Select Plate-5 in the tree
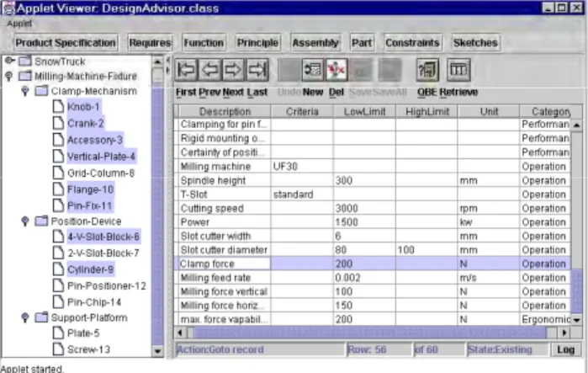Image resolution: width=588 pixels, height=373 pixels. pos(83,333)
